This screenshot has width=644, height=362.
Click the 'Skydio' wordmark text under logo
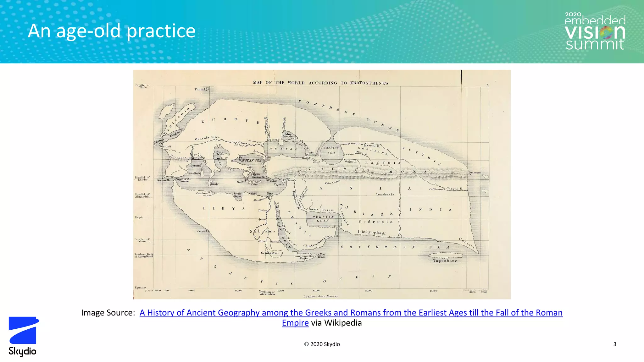22,351
